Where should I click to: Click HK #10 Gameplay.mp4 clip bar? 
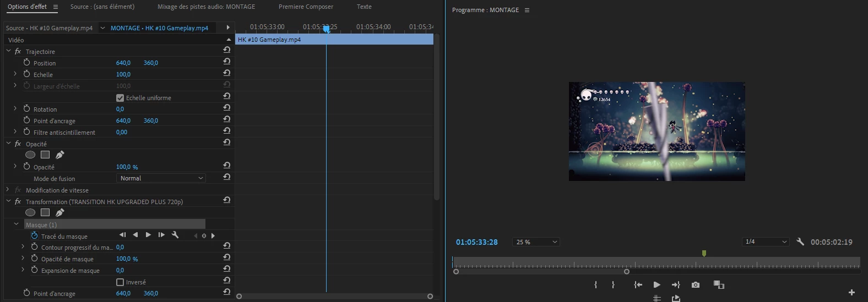coord(334,40)
